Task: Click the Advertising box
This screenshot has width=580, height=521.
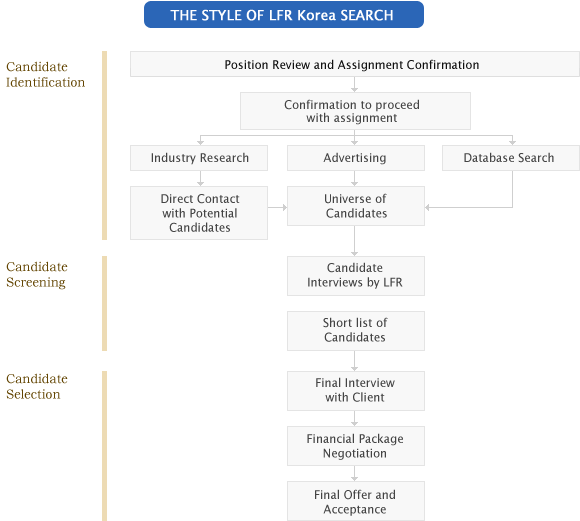Action: tap(355, 158)
